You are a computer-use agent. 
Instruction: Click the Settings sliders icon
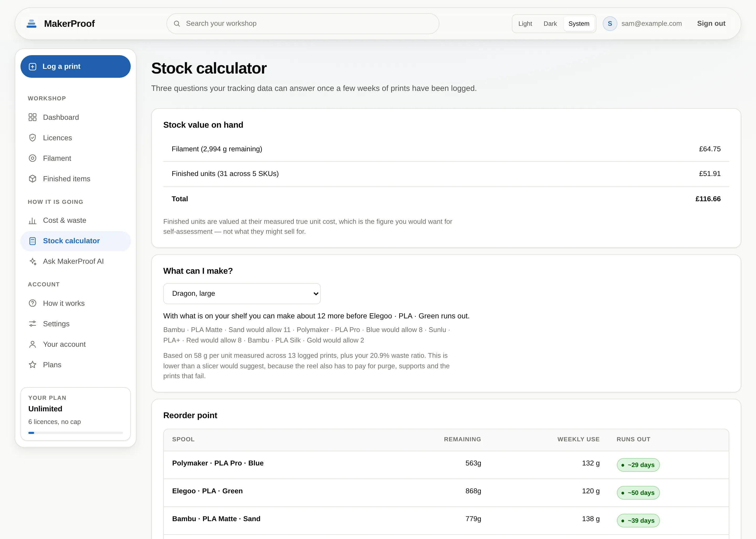33,324
